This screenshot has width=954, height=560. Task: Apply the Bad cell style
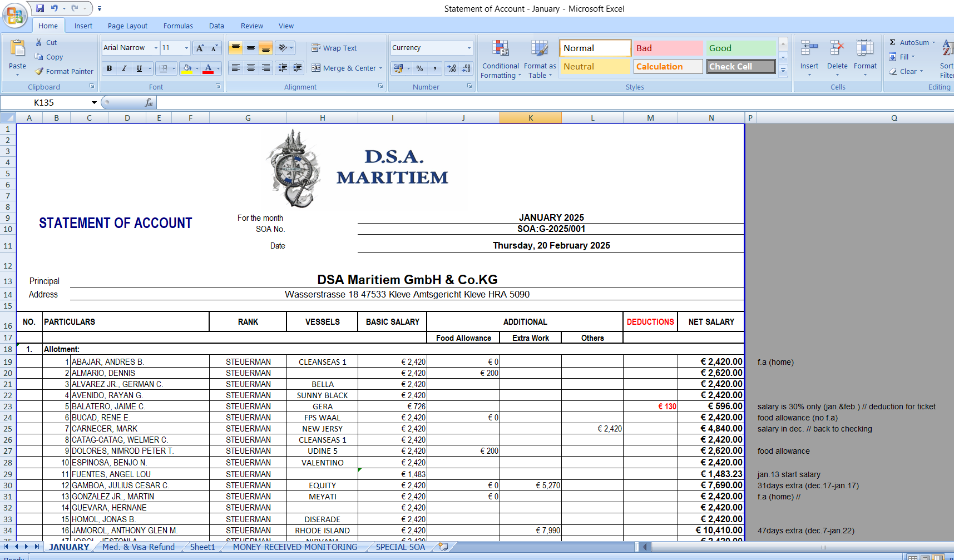(x=668, y=48)
